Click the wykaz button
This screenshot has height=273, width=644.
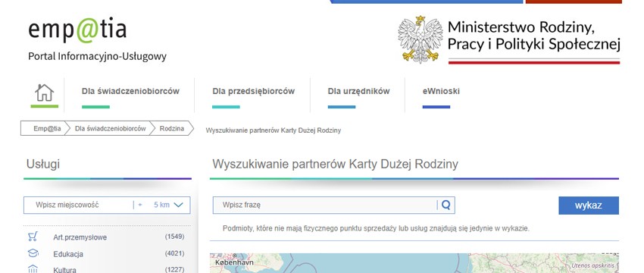pos(589,206)
